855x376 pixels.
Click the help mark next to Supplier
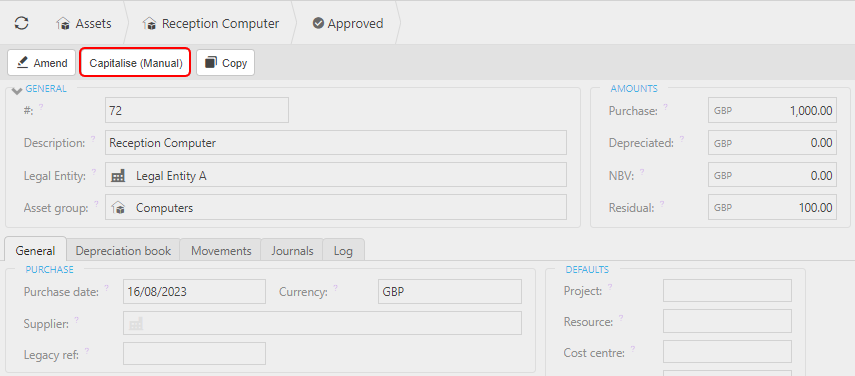(x=77, y=320)
